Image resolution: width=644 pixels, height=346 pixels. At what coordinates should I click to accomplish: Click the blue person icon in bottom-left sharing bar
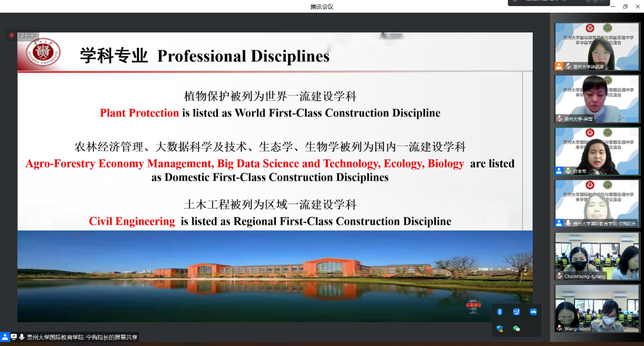coord(5,337)
